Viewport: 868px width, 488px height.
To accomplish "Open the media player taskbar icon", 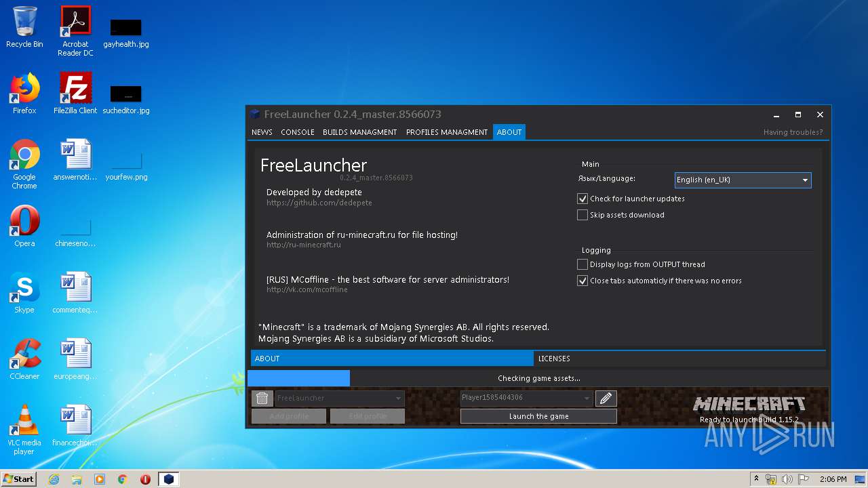I will [100, 479].
